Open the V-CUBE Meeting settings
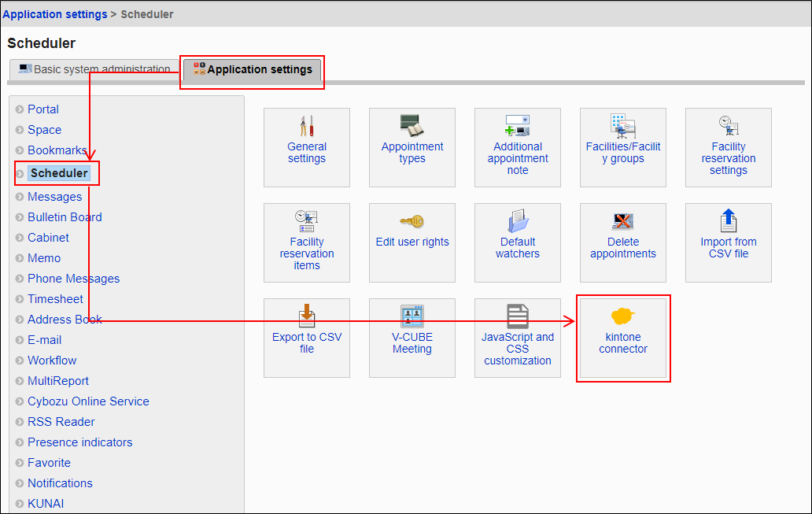The image size is (812, 514). [x=412, y=337]
